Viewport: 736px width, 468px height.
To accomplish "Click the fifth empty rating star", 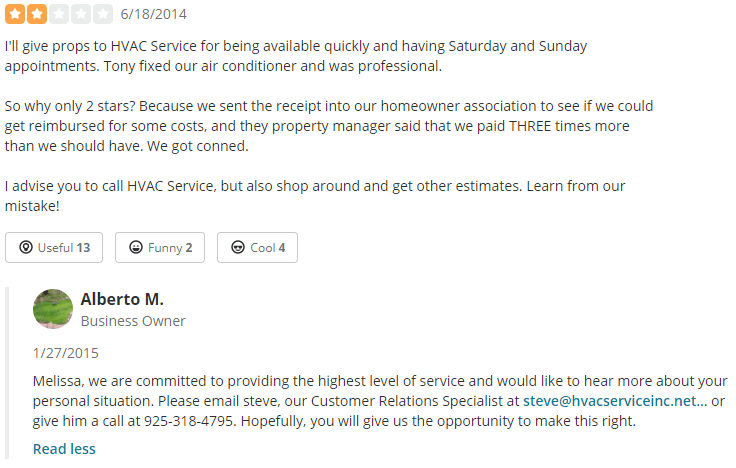I will pyautogui.click(x=102, y=14).
